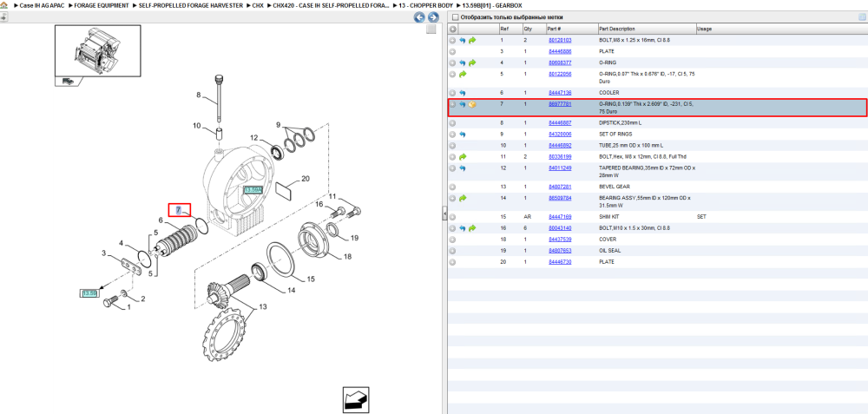Click the package box icon in ref 7 row

click(472, 104)
